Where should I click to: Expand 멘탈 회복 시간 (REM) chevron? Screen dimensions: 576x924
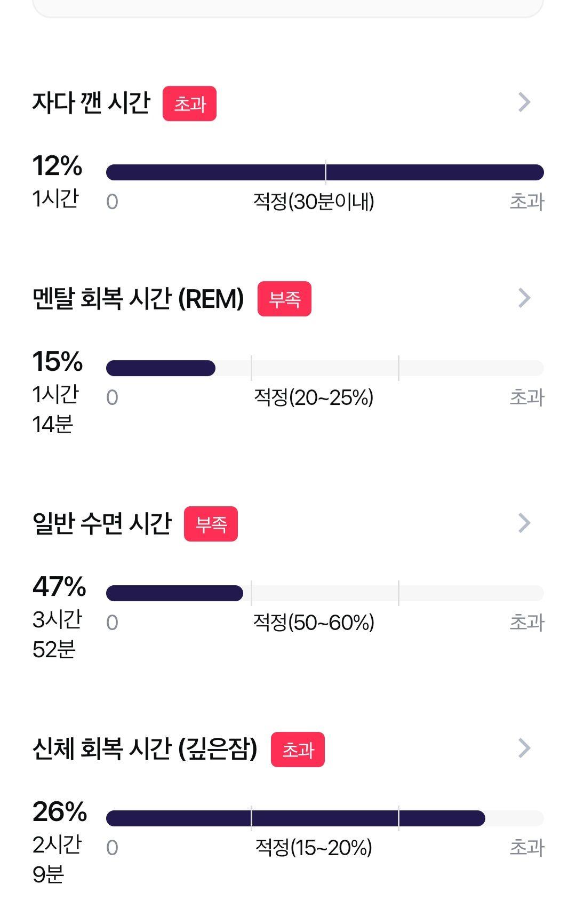click(x=524, y=298)
